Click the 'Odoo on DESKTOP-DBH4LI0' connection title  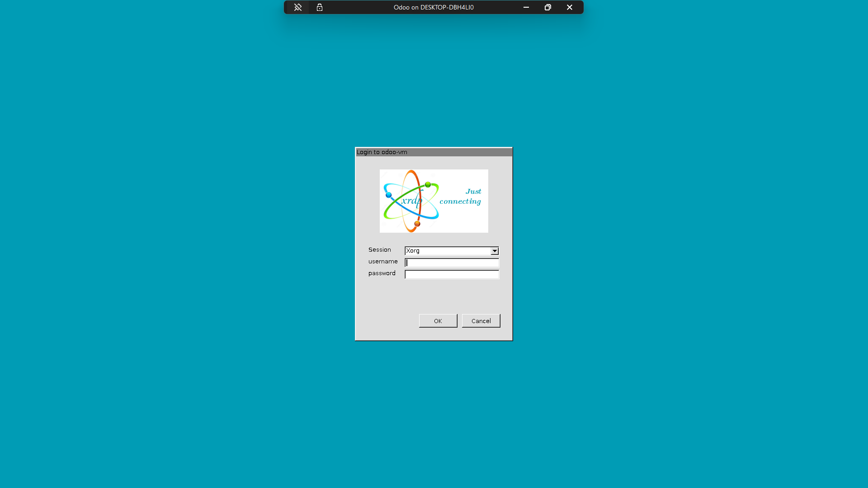click(x=433, y=7)
